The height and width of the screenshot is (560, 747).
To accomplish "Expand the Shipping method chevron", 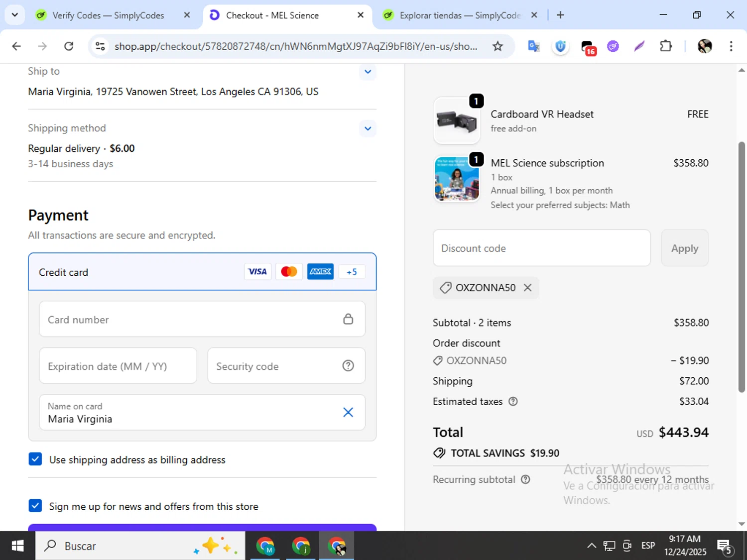I will [x=368, y=128].
